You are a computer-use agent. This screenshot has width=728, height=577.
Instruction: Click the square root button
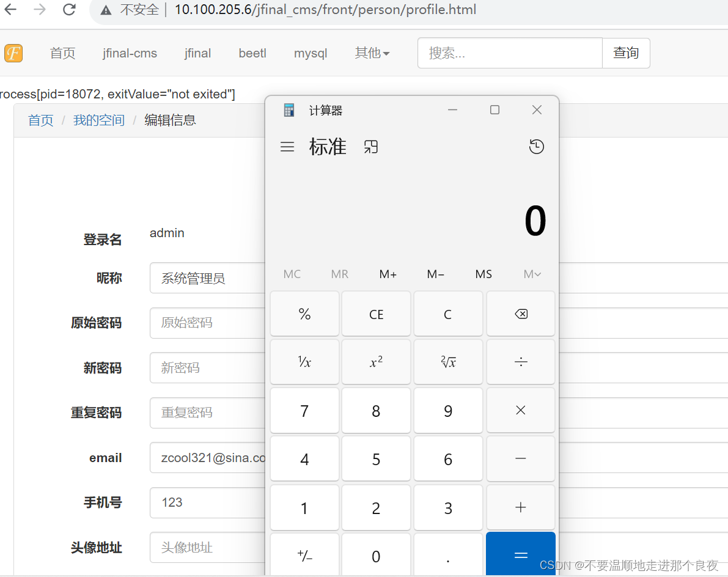448,362
